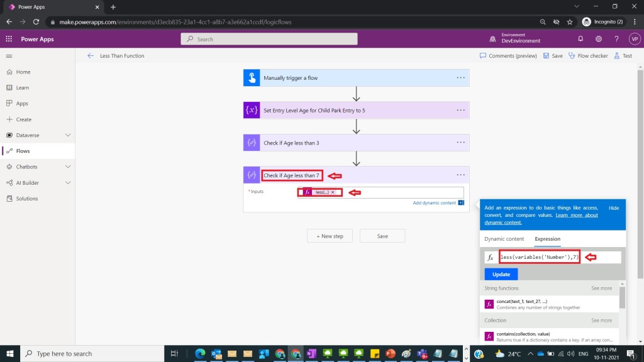
Task: Open ellipsis menu on Manually trigger a flow
Action: (x=461, y=78)
